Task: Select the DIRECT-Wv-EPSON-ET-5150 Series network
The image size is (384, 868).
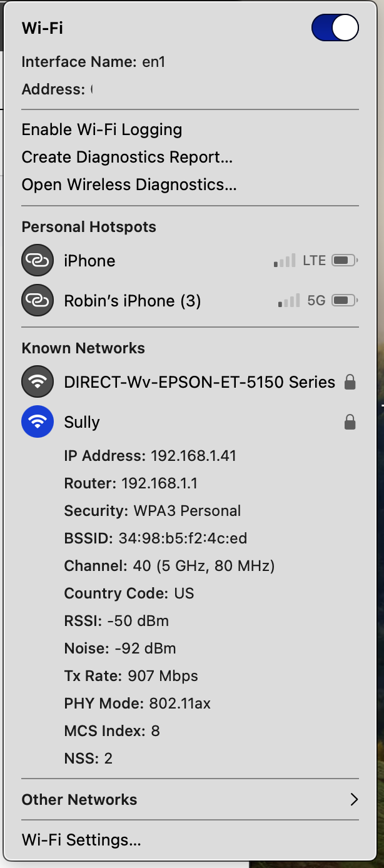Action: 200,381
